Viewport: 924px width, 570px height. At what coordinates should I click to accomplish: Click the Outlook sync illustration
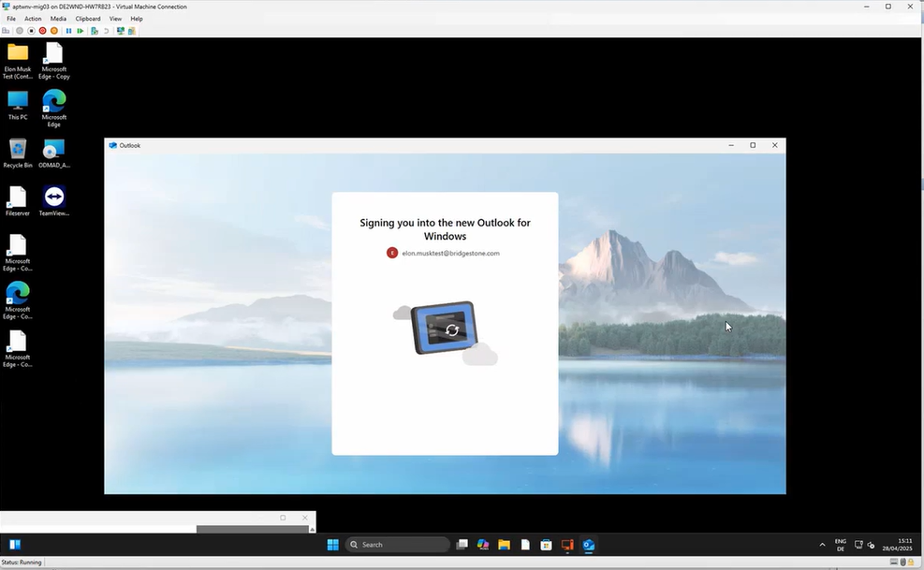click(446, 332)
